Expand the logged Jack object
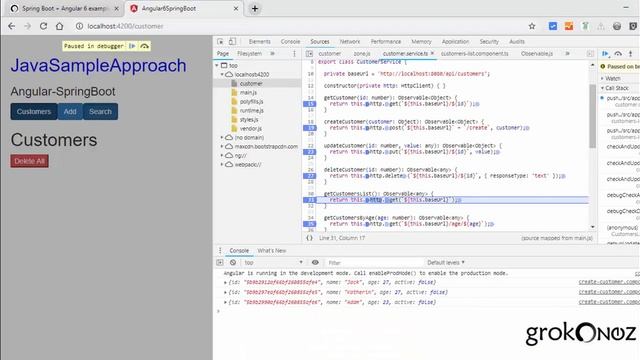The width and height of the screenshot is (640, 360). (x=225, y=282)
